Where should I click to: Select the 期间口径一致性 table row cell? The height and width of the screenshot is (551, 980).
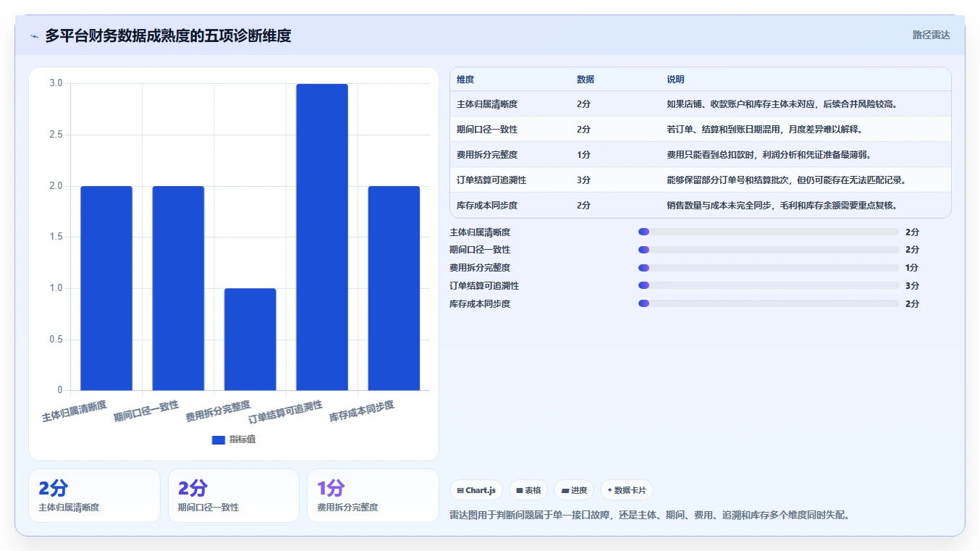tap(487, 130)
